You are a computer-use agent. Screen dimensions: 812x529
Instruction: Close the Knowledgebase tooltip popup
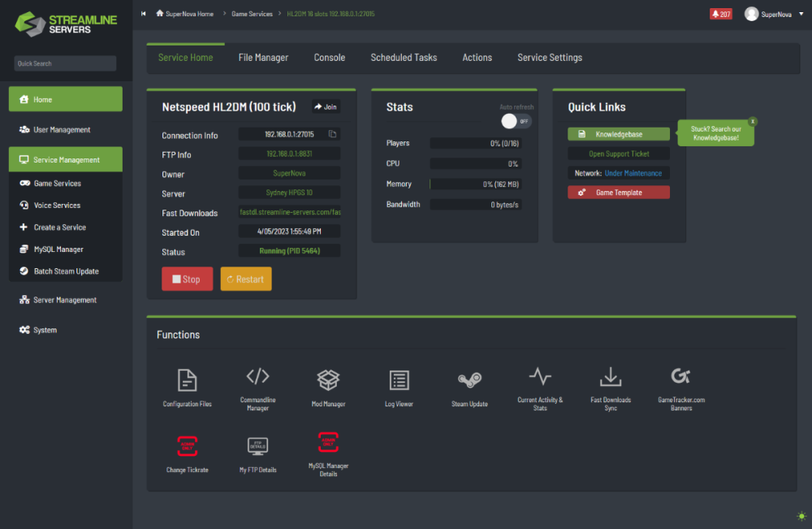coord(753,121)
